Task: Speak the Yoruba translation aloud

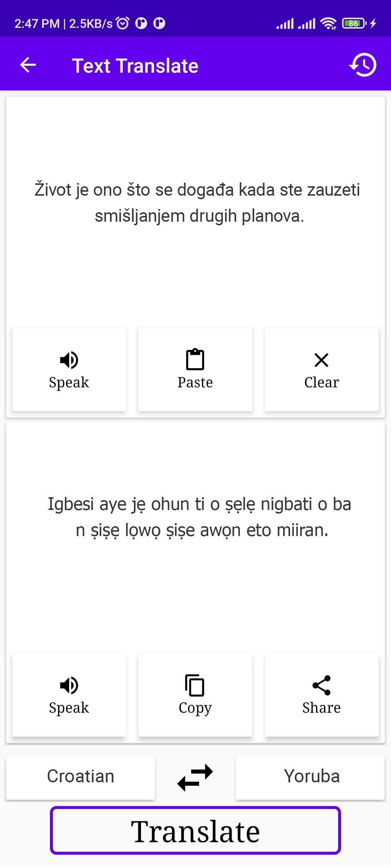Action: click(x=69, y=694)
